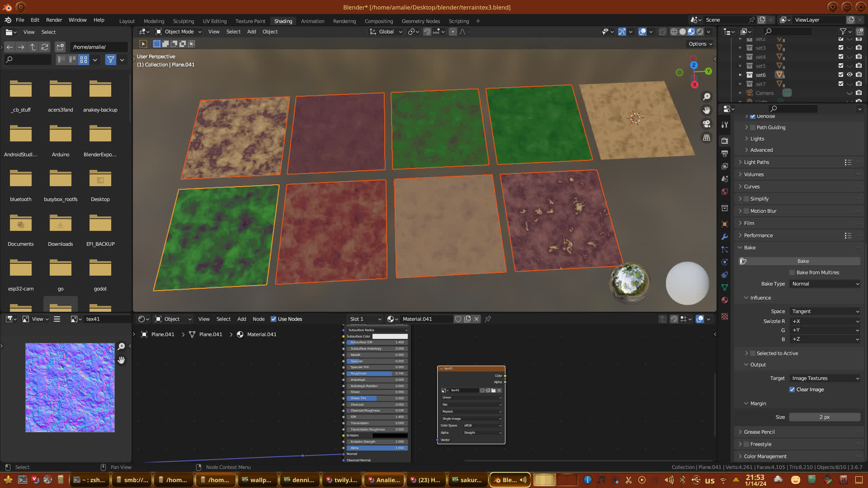Image resolution: width=868 pixels, height=488 pixels.
Task: Select the pan hand tool in viewport
Action: (x=707, y=110)
